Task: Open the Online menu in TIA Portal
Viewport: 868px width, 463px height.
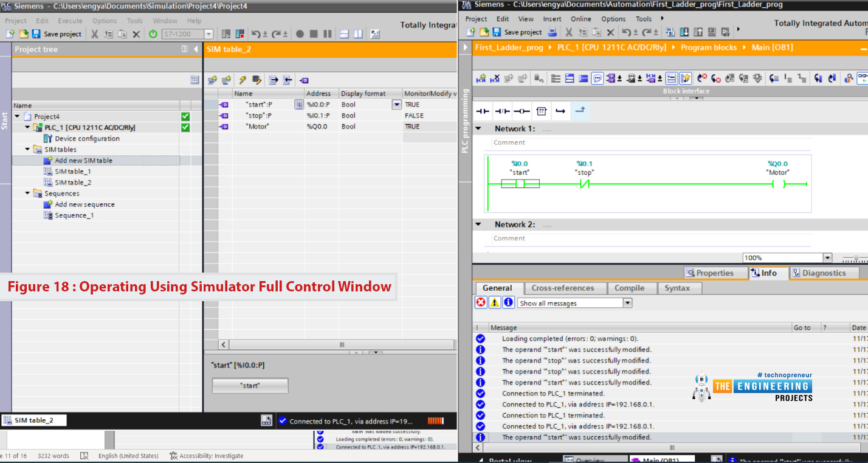Action: click(581, 19)
